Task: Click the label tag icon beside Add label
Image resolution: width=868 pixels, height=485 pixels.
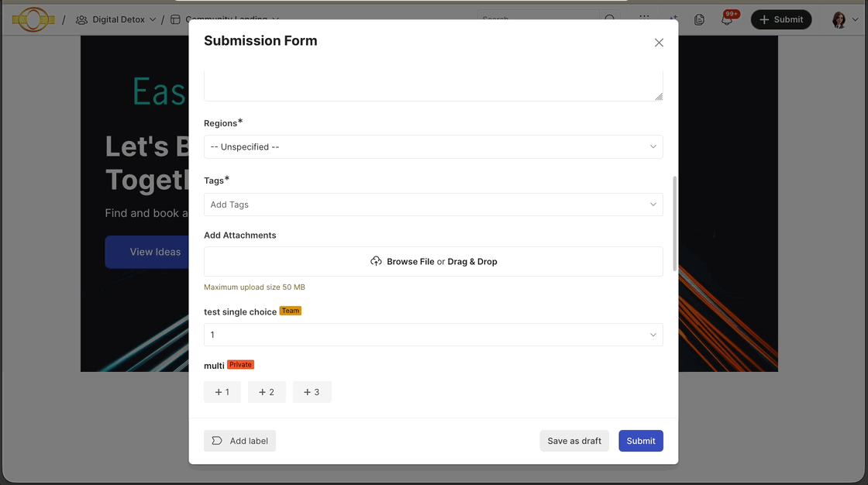Action: [216, 440]
